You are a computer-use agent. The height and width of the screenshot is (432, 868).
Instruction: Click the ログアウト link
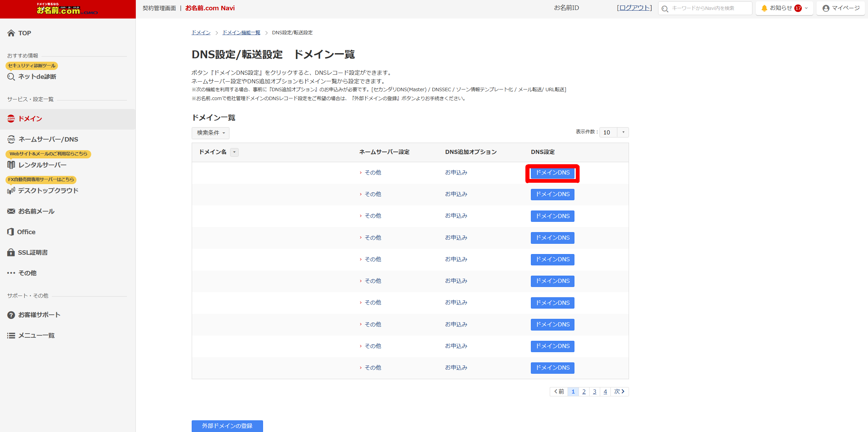pos(634,8)
